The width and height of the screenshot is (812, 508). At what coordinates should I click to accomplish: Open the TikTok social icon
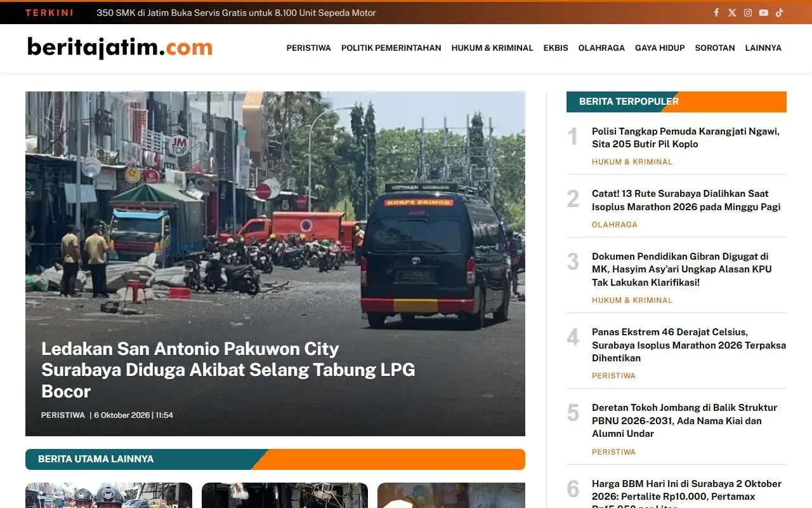780,13
